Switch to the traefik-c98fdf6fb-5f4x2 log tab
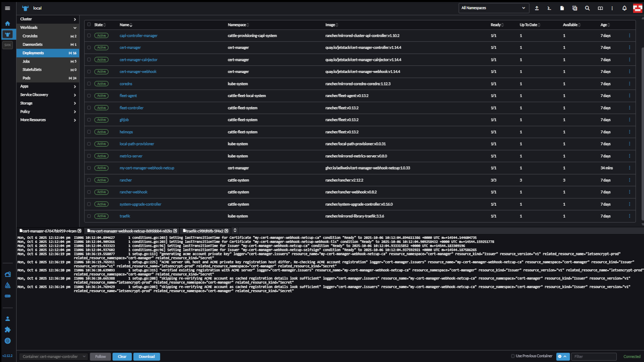644x362 pixels. point(204,231)
